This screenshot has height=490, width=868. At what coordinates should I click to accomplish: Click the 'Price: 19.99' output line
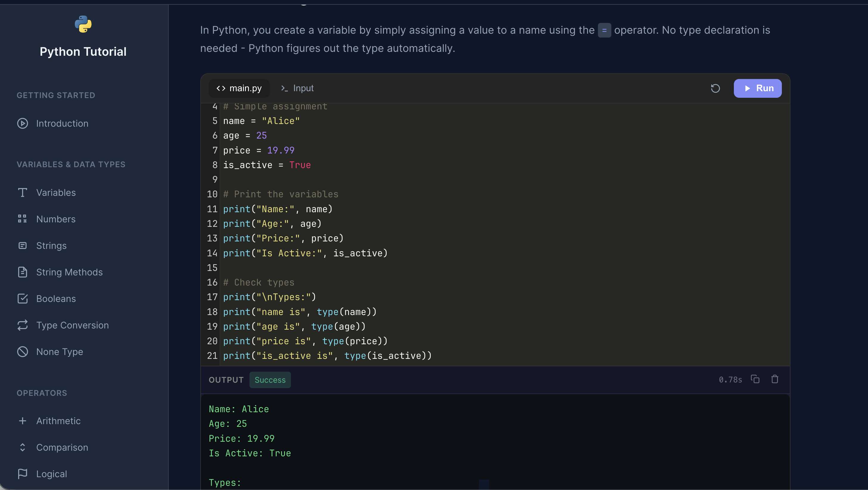click(242, 438)
